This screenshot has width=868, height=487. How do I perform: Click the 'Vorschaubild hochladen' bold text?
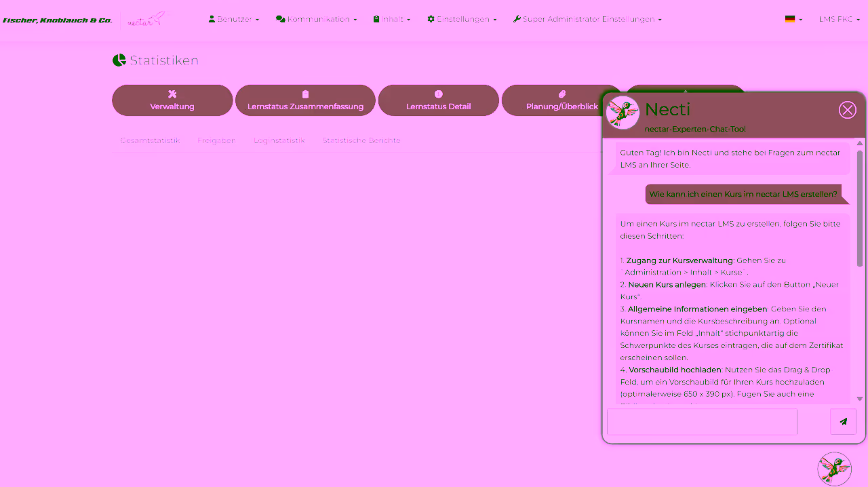point(675,370)
